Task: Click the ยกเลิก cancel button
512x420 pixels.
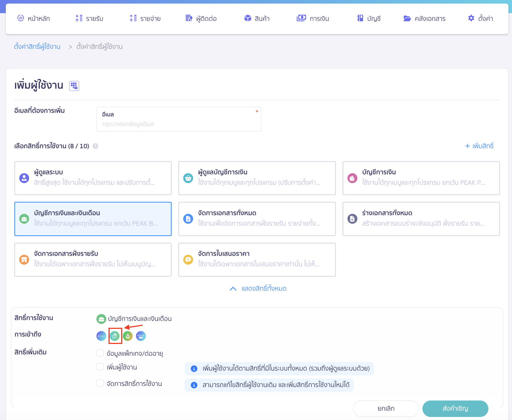Action: [x=386, y=408]
